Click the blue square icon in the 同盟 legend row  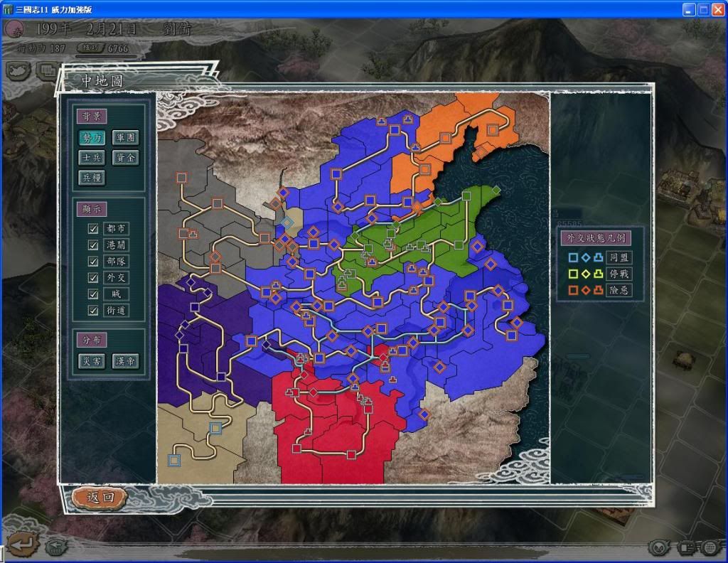pyautogui.click(x=574, y=257)
